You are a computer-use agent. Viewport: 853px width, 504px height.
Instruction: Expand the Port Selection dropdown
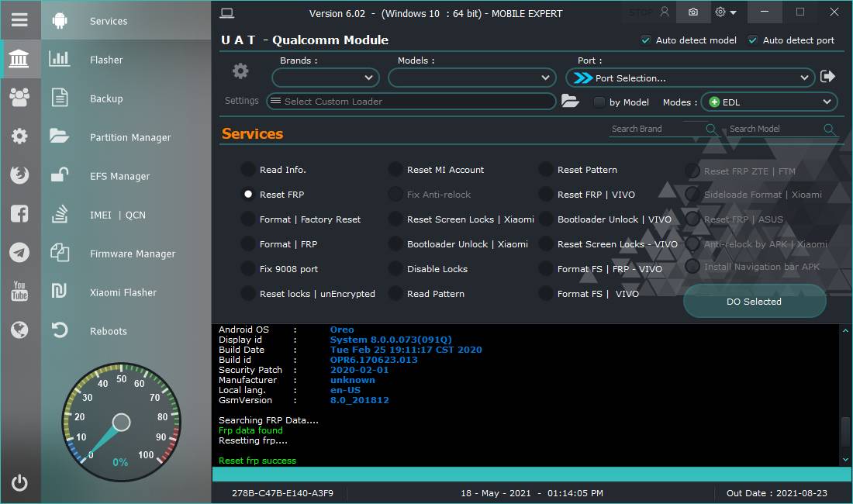click(690, 78)
